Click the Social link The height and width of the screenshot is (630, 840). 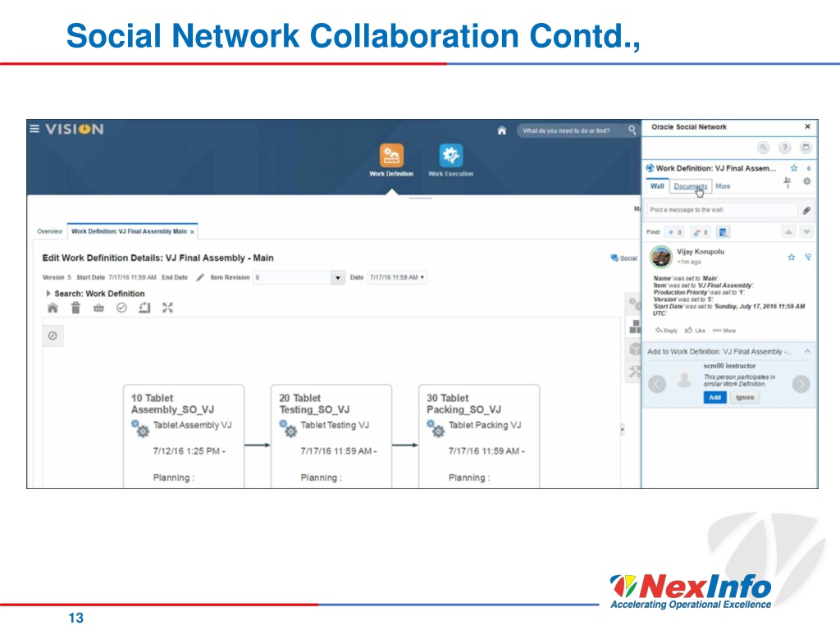point(623,258)
